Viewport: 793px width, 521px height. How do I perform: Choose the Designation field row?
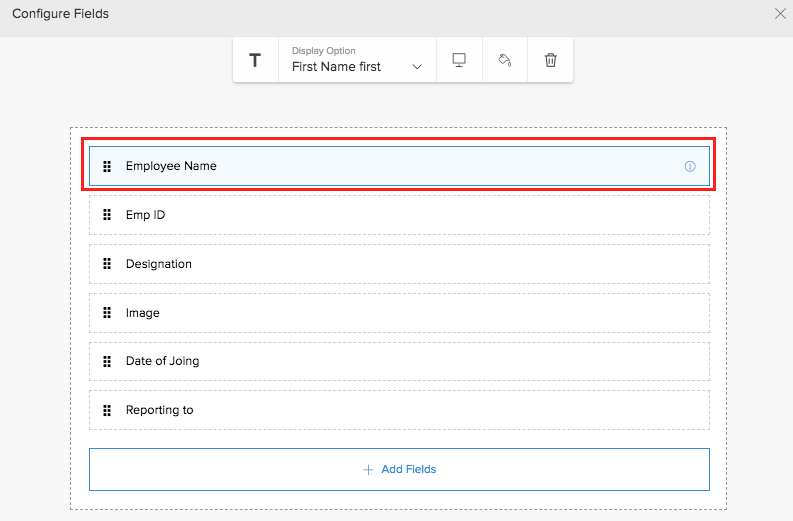click(400, 264)
